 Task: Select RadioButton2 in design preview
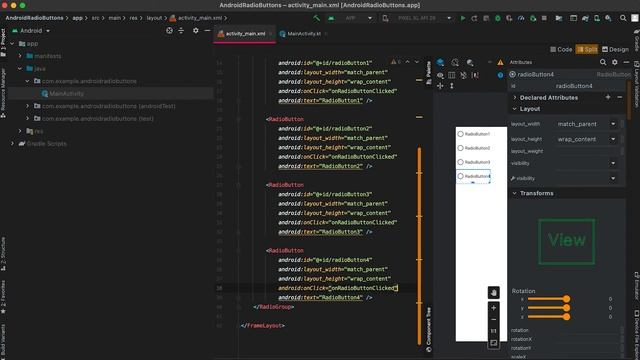tap(473, 148)
